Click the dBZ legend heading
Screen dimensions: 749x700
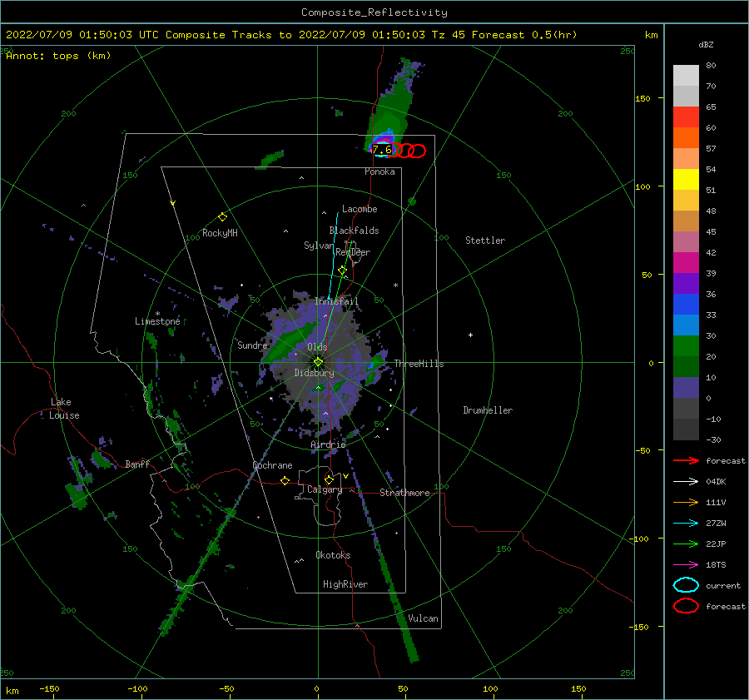[x=706, y=44]
